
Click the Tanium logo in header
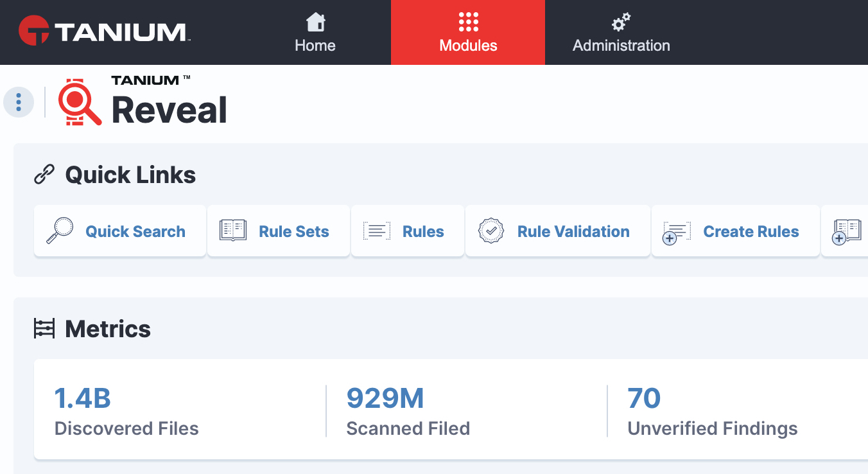[103, 32]
